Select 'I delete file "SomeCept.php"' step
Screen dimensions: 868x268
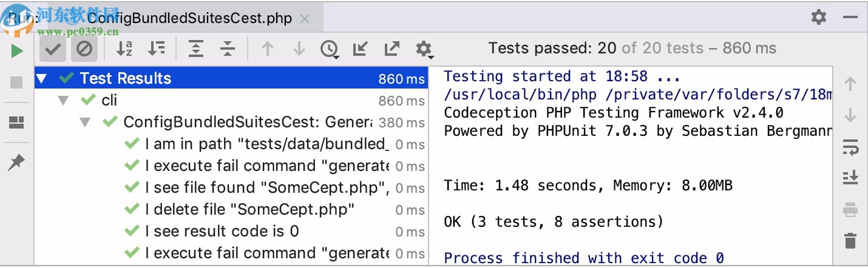(x=231, y=209)
